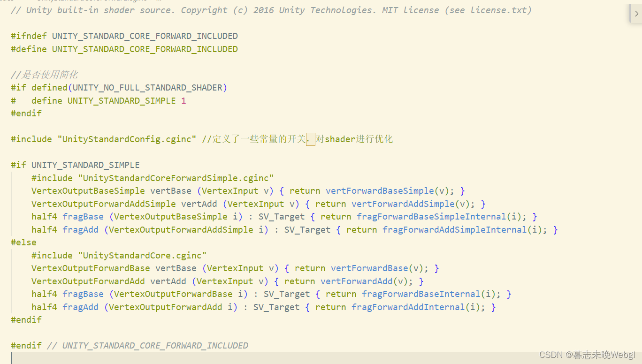The image size is (642, 364).
Task: Expand the side panel chevron arrow
Action: point(636,14)
